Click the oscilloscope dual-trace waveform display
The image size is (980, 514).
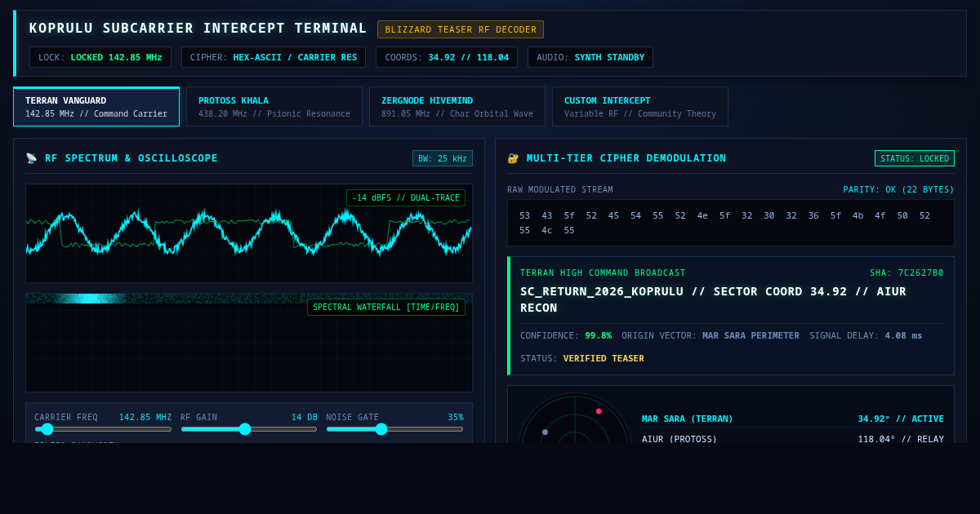tap(249, 233)
